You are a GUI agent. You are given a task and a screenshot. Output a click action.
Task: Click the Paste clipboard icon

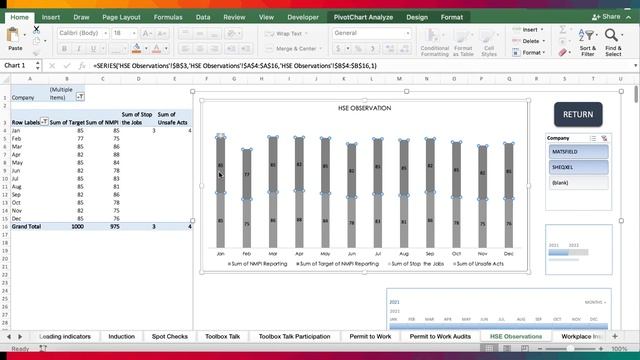click(13, 35)
